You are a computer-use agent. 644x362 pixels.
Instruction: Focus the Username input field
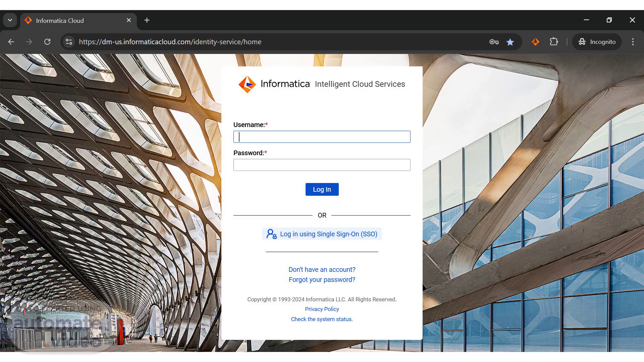click(x=322, y=137)
